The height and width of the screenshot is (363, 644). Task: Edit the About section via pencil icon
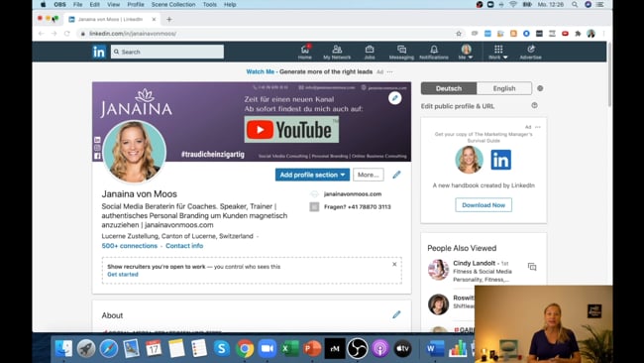pyautogui.click(x=396, y=315)
